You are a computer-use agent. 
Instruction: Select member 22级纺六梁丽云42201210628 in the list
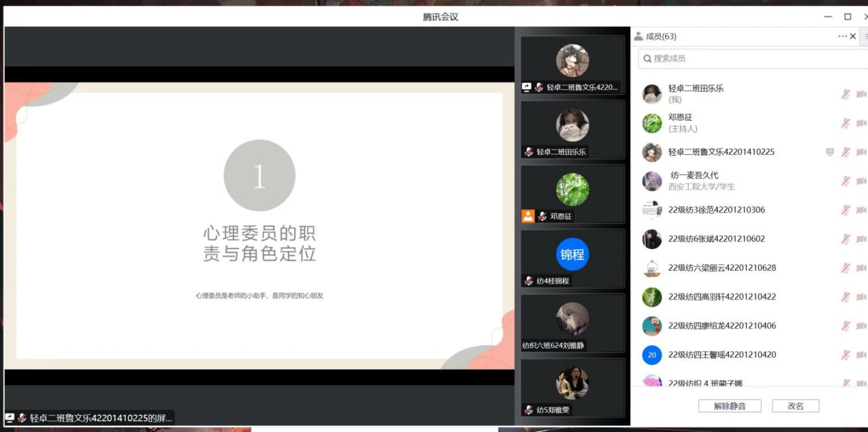pos(722,268)
